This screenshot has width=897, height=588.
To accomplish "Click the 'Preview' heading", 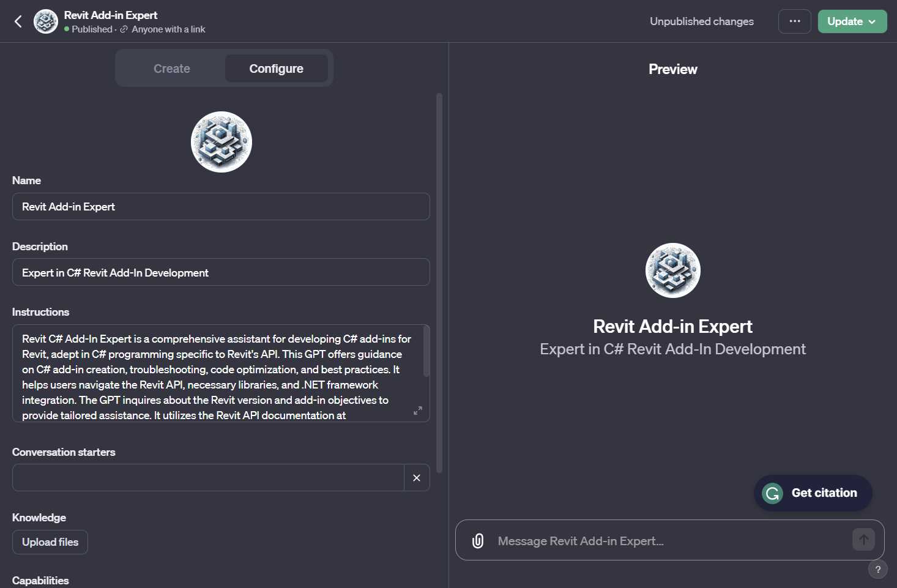I will coord(673,69).
